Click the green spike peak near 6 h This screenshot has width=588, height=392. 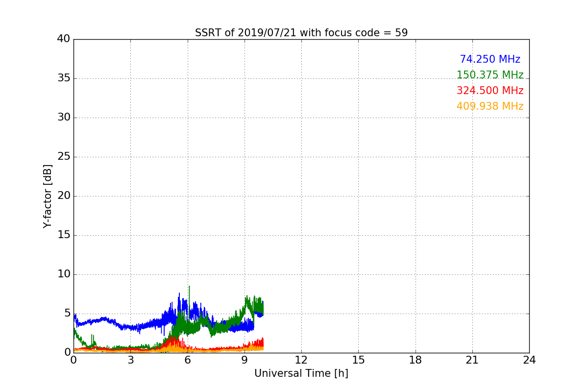click(189, 287)
